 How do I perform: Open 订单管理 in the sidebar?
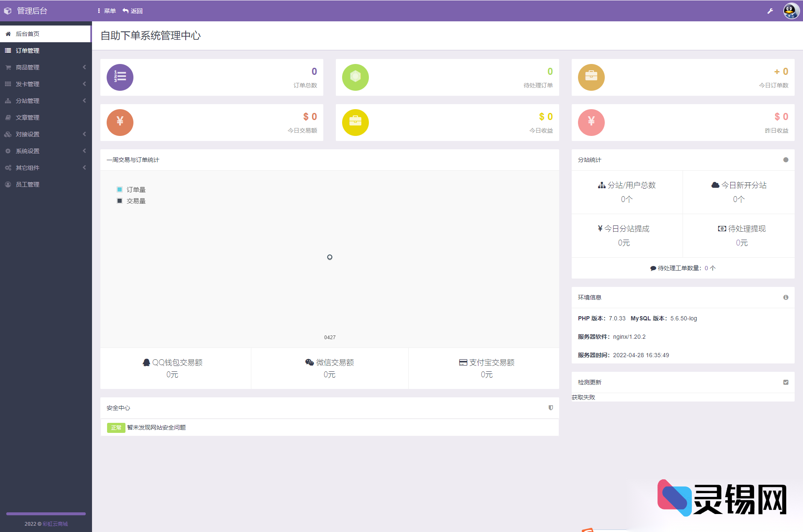tap(28, 51)
